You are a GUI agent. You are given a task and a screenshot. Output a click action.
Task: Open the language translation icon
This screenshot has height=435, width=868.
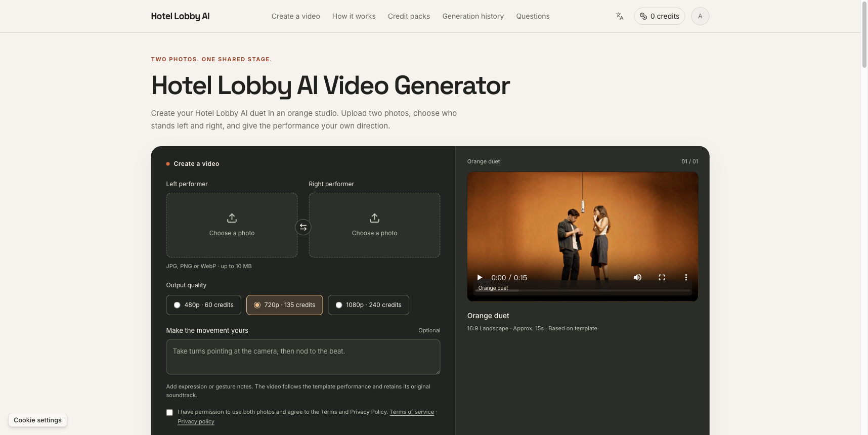tap(620, 16)
